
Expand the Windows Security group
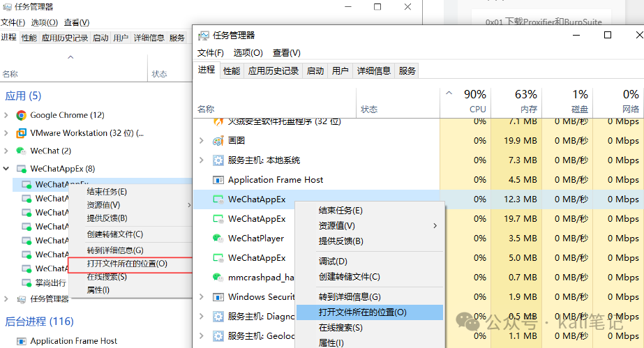click(201, 296)
